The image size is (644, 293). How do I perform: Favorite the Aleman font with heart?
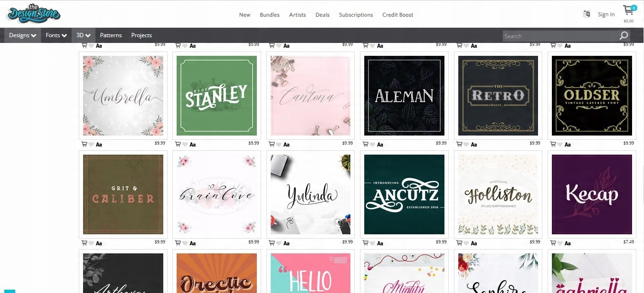372,145
